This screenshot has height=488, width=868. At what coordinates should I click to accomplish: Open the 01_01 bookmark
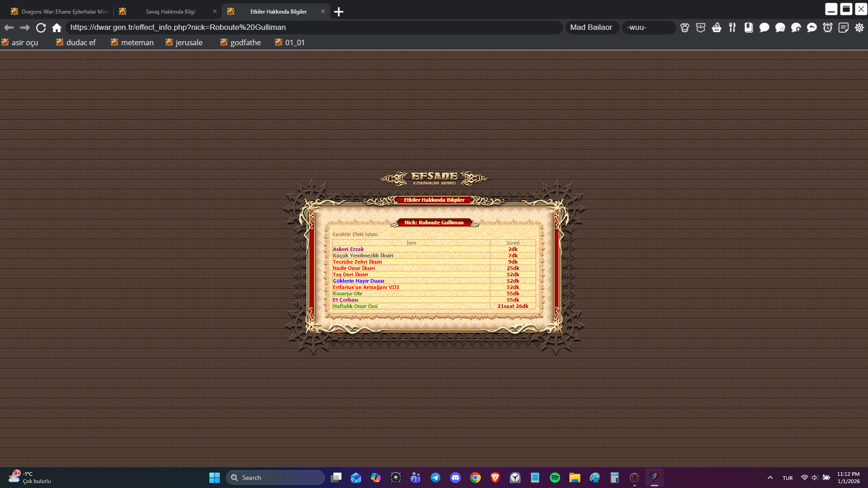tap(290, 43)
